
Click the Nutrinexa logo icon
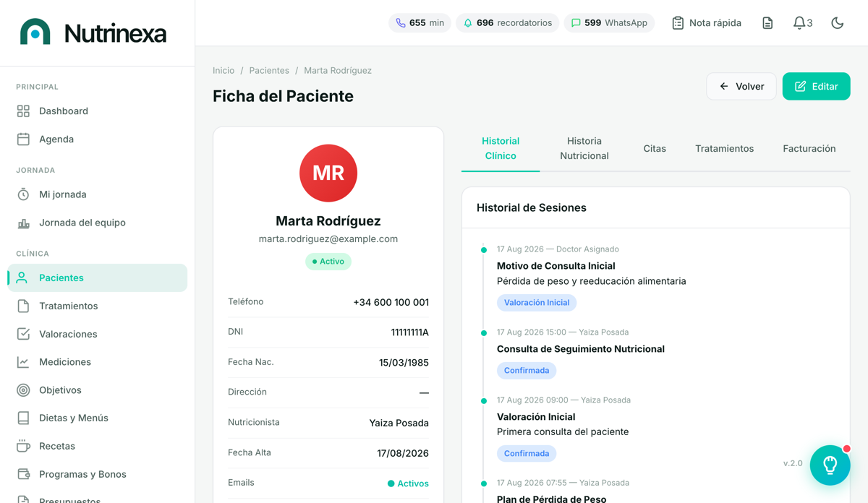tap(35, 33)
